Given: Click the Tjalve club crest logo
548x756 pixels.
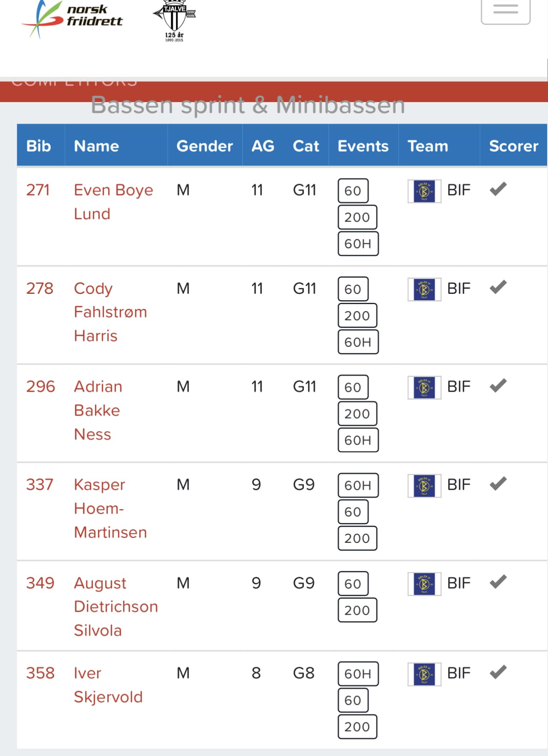Looking at the screenshot, I should 175,21.
